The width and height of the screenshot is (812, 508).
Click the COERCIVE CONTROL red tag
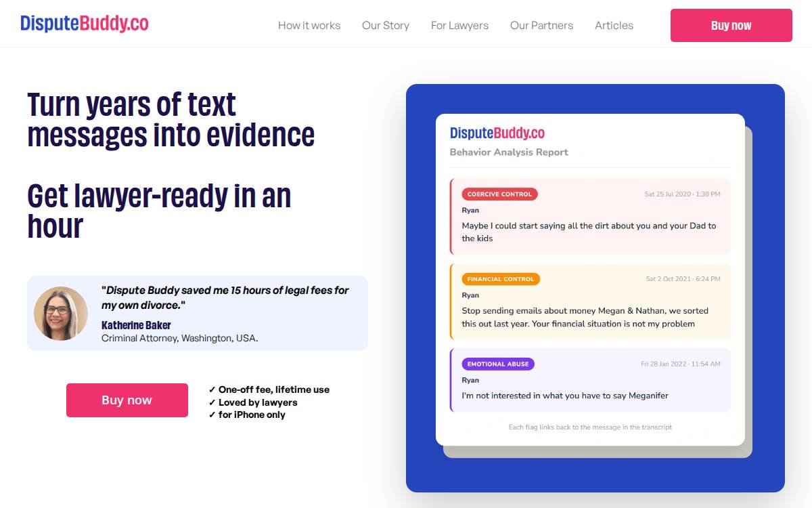pyautogui.click(x=500, y=194)
